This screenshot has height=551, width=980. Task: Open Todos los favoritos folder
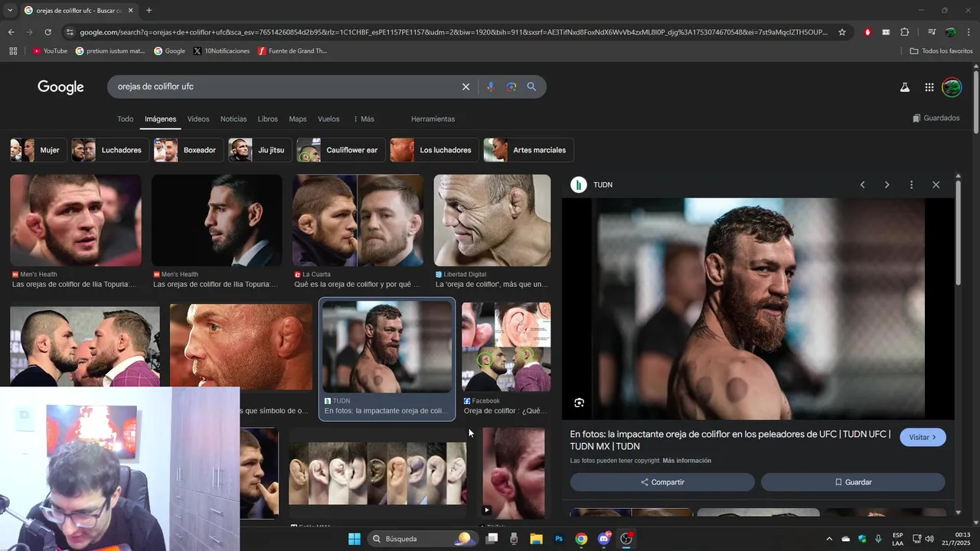(941, 51)
